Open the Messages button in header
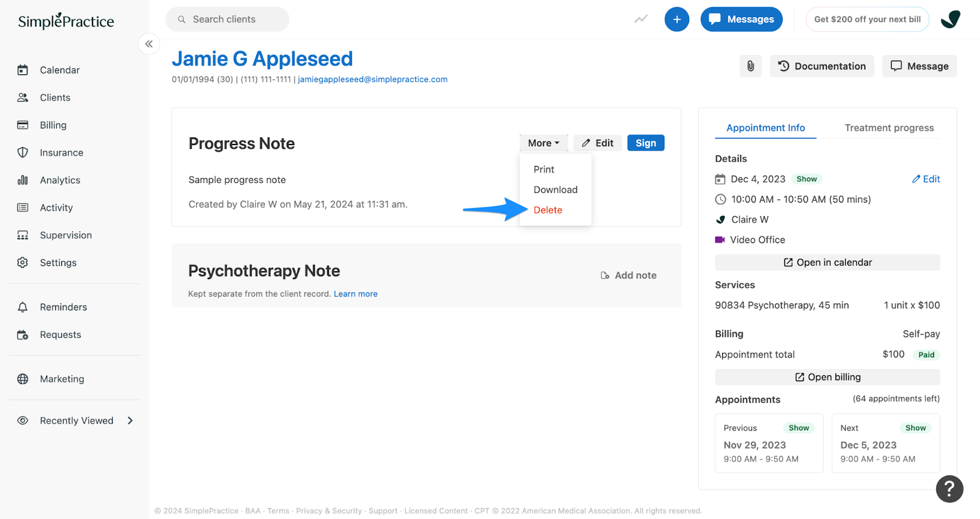980x519 pixels. pos(742,20)
